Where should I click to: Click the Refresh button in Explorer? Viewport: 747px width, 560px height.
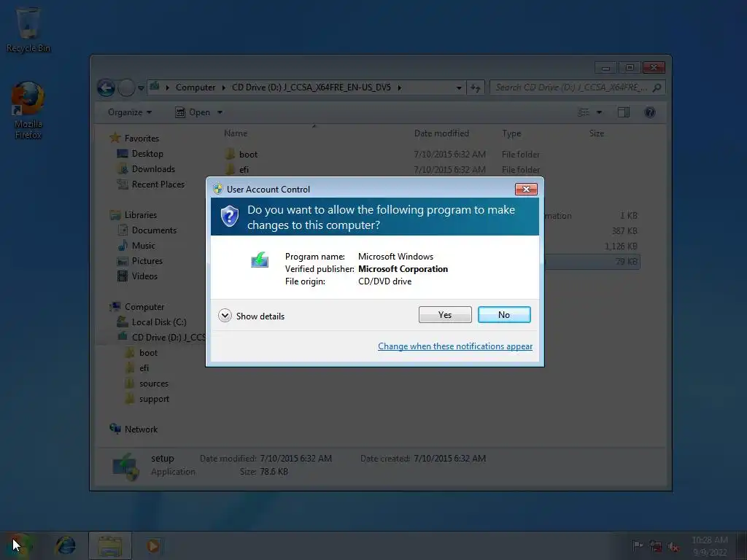click(x=476, y=87)
